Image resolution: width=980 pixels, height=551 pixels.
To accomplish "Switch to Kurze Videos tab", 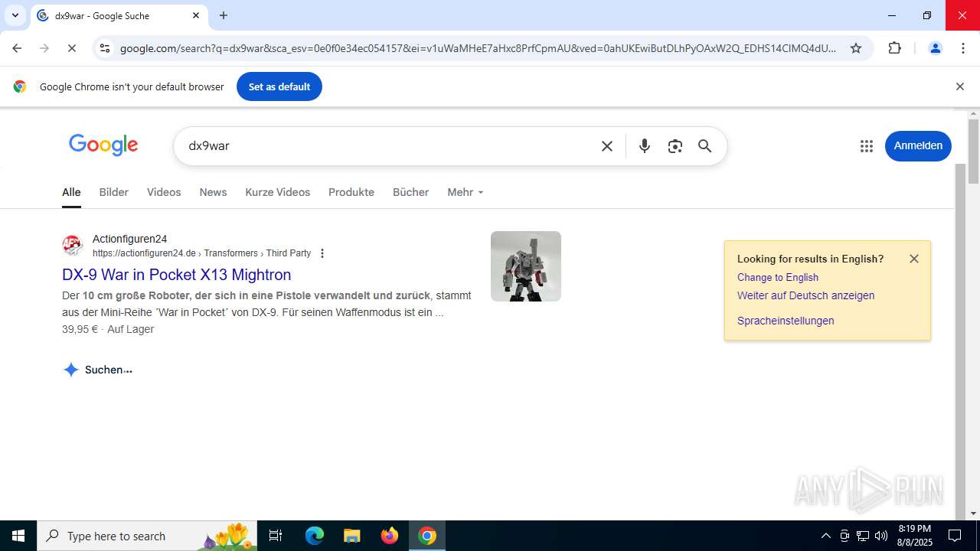I will click(x=278, y=192).
